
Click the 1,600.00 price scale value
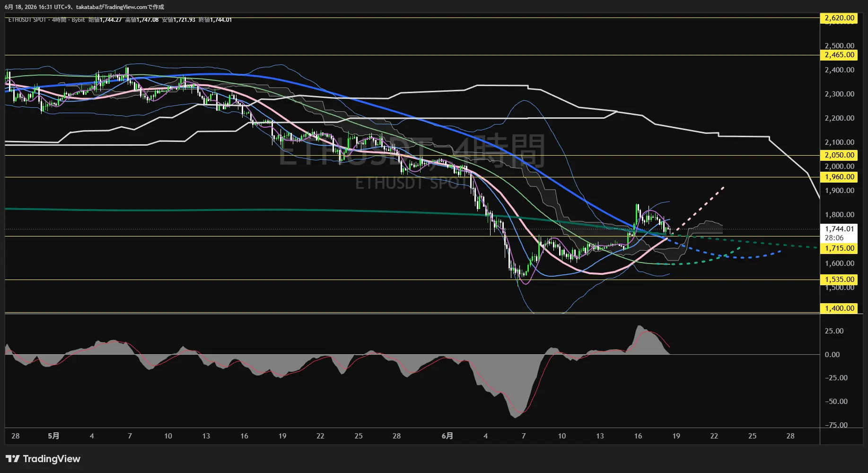tap(840, 263)
